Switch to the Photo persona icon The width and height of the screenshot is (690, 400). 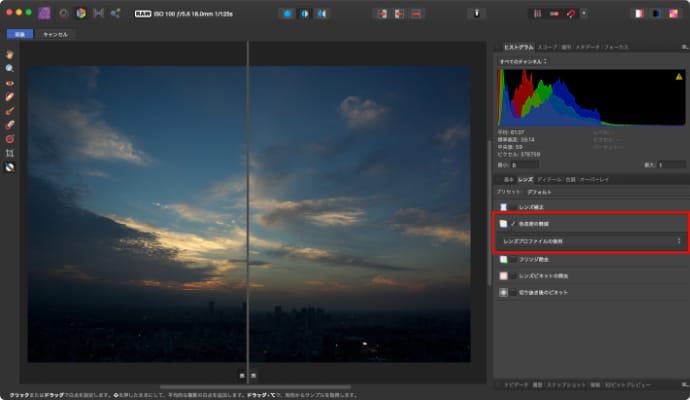(44, 13)
